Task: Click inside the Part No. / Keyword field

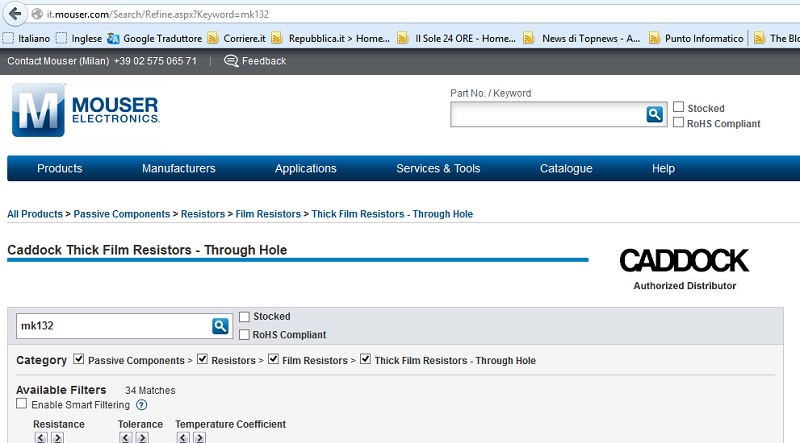Action: click(548, 114)
